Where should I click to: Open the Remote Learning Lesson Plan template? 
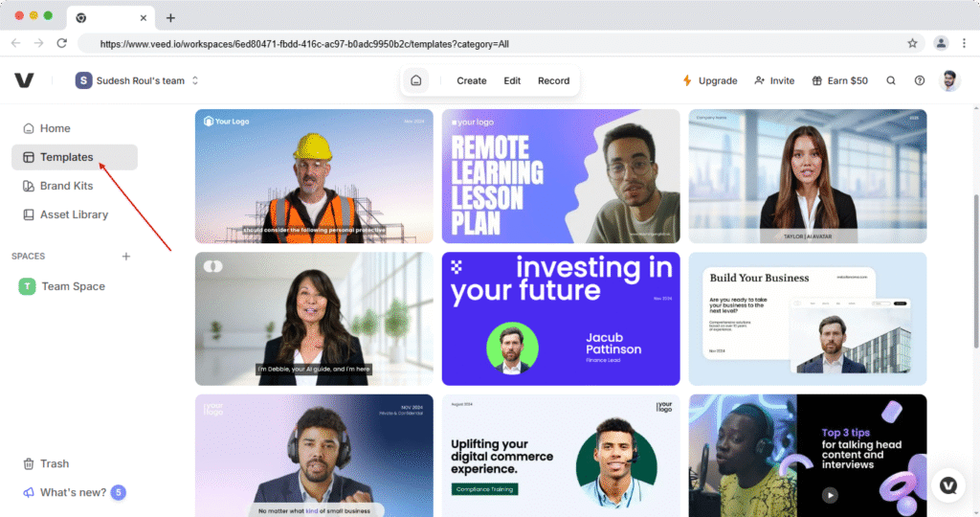(561, 176)
